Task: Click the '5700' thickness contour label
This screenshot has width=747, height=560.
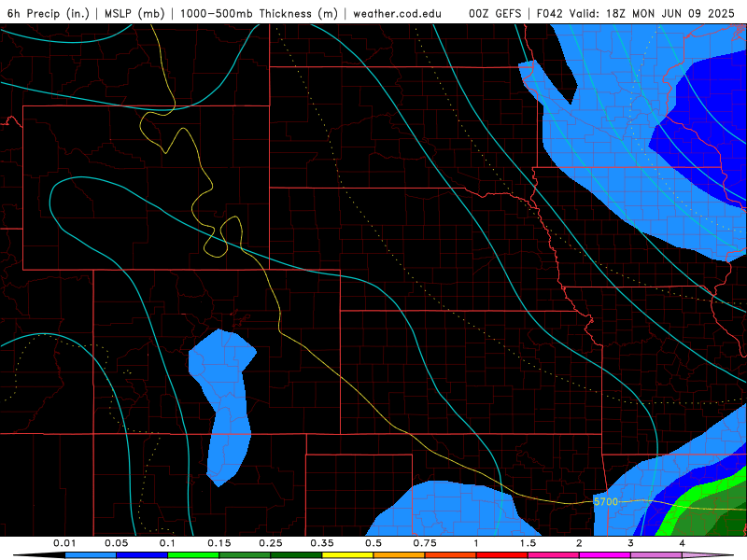Action: tap(605, 501)
